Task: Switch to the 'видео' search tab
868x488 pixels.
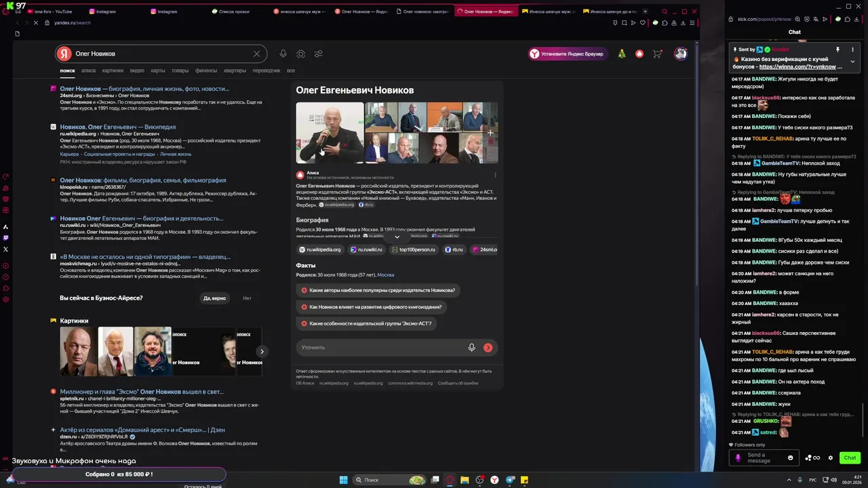Action: pyautogui.click(x=137, y=70)
